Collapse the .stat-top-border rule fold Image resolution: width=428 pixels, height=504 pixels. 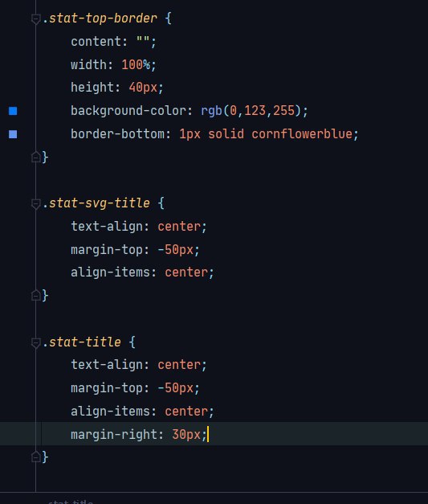pos(35,19)
